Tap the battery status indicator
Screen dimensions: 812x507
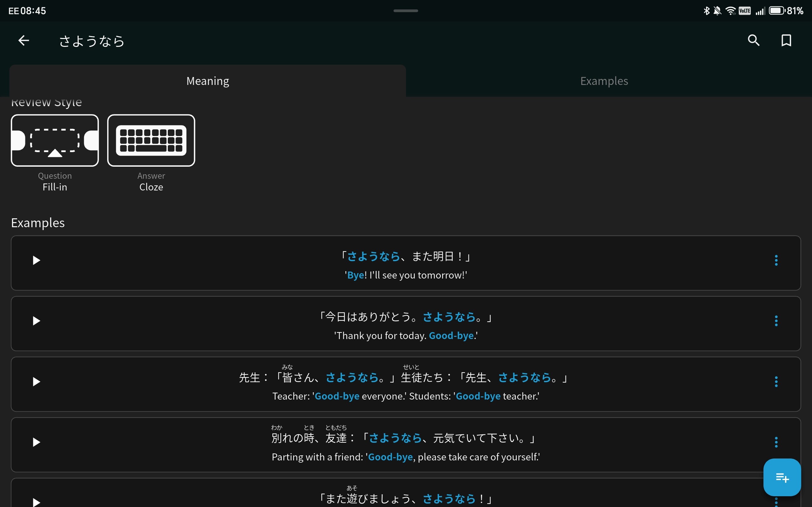pyautogui.click(x=777, y=11)
